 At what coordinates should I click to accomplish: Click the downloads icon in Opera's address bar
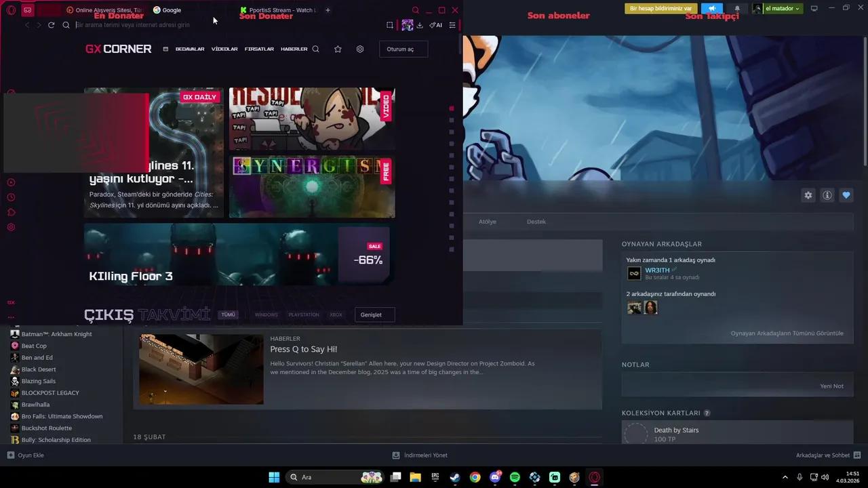pyautogui.click(x=420, y=25)
